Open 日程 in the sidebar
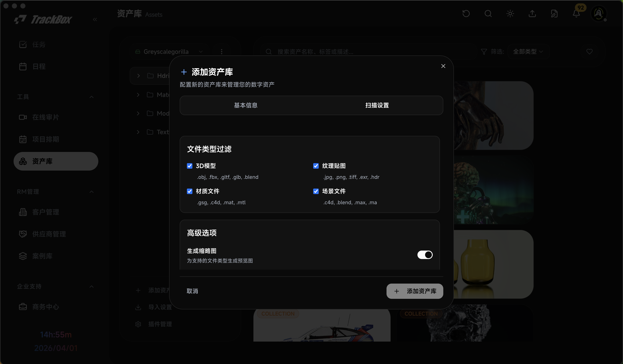This screenshot has height=364, width=623. coord(56,66)
